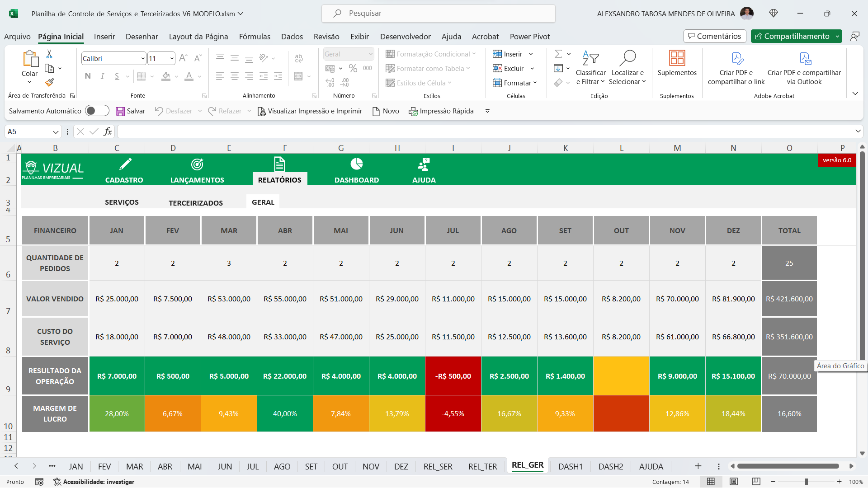Click the DASHBOARD pie chart icon
868x488 pixels.
(356, 164)
